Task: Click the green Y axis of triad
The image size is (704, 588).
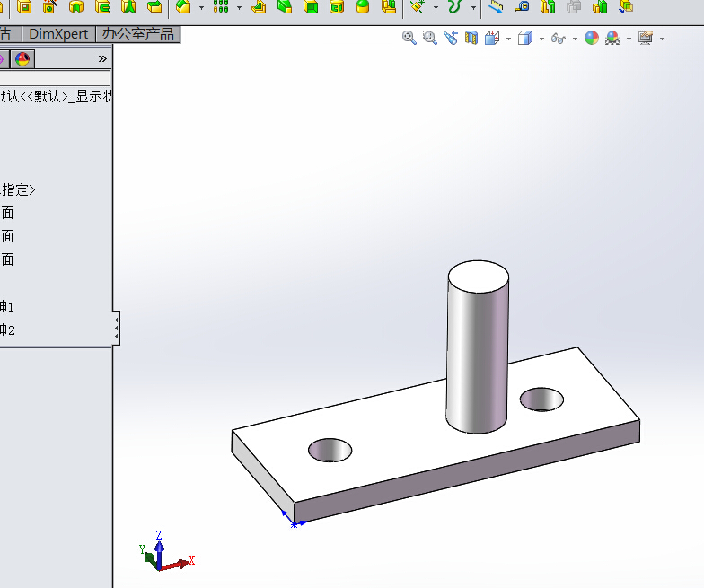Action: 147,555
